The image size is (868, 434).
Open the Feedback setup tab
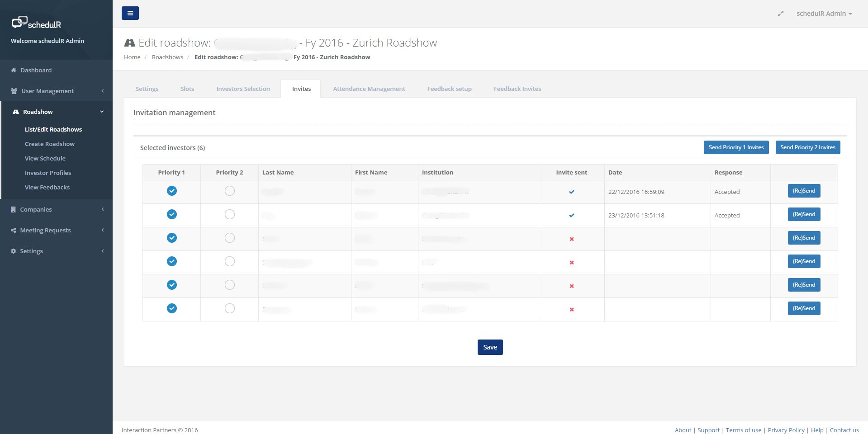click(449, 89)
